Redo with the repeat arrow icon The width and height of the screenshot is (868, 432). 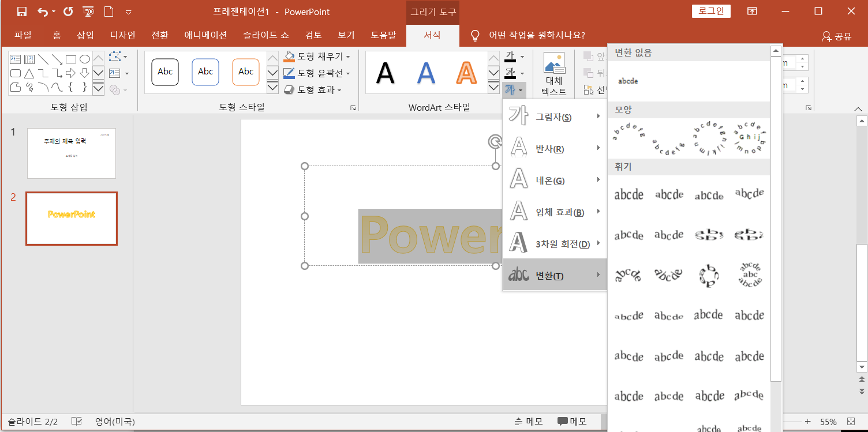click(x=68, y=12)
